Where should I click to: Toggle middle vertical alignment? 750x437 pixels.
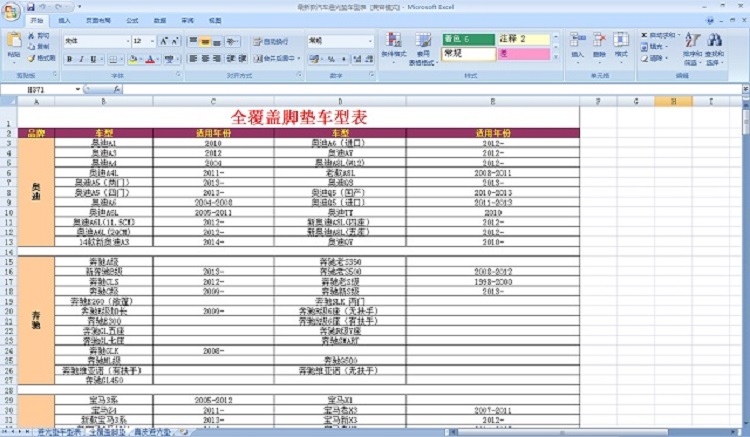(205, 41)
